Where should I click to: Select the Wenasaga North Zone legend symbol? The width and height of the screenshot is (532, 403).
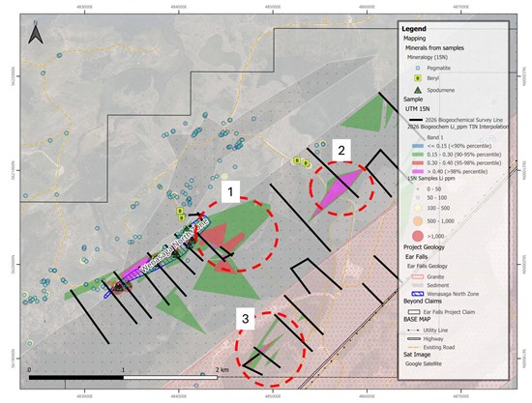point(416,294)
